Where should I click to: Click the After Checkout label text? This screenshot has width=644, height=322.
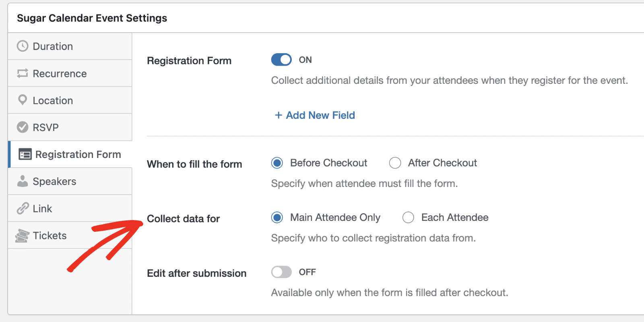click(442, 163)
